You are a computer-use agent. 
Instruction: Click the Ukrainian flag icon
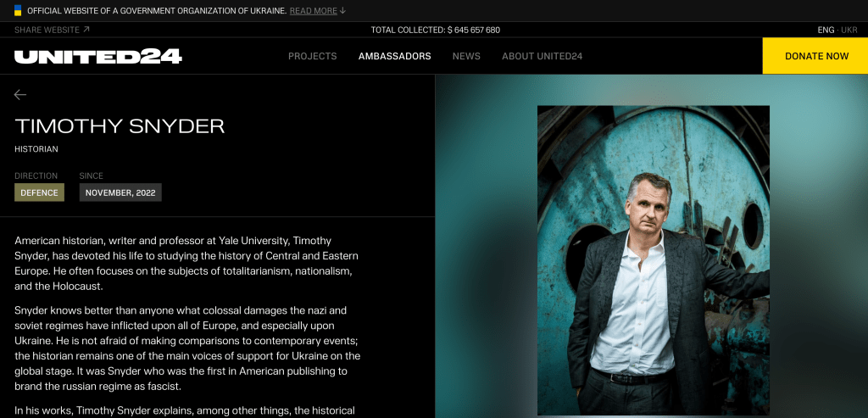point(18,10)
